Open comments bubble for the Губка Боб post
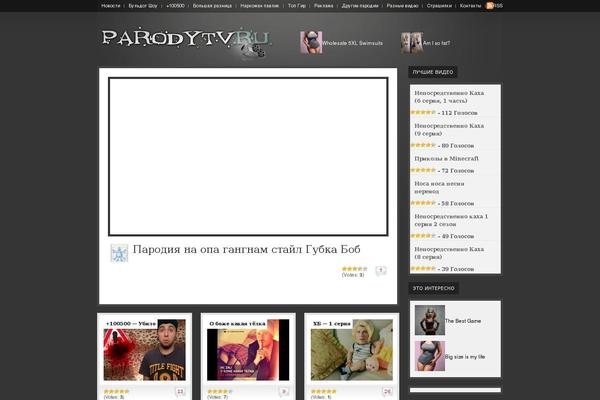600x400 pixels. pos(381,271)
